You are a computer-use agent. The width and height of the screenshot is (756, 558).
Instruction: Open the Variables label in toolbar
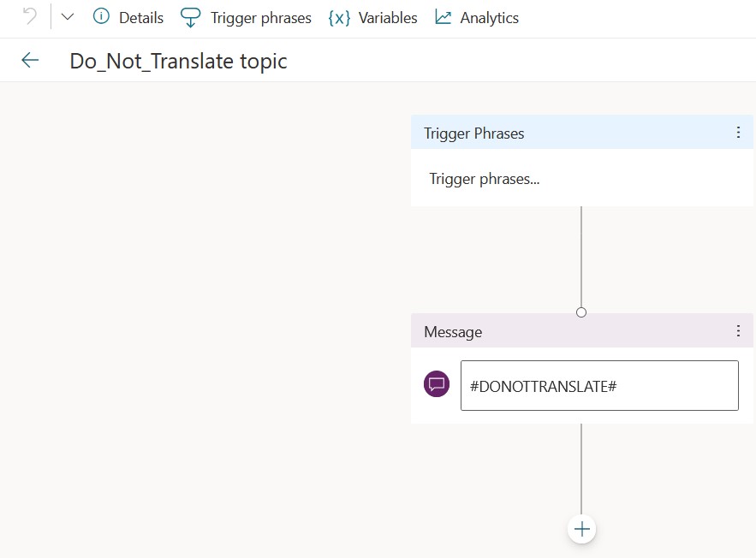pyautogui.click(x=388, y=18)
